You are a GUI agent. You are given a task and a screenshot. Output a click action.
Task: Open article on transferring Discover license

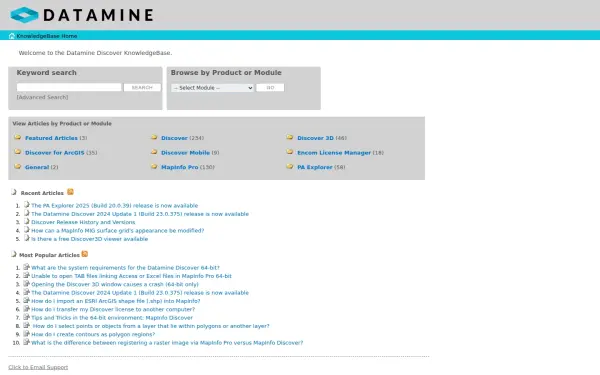(113, 310)
